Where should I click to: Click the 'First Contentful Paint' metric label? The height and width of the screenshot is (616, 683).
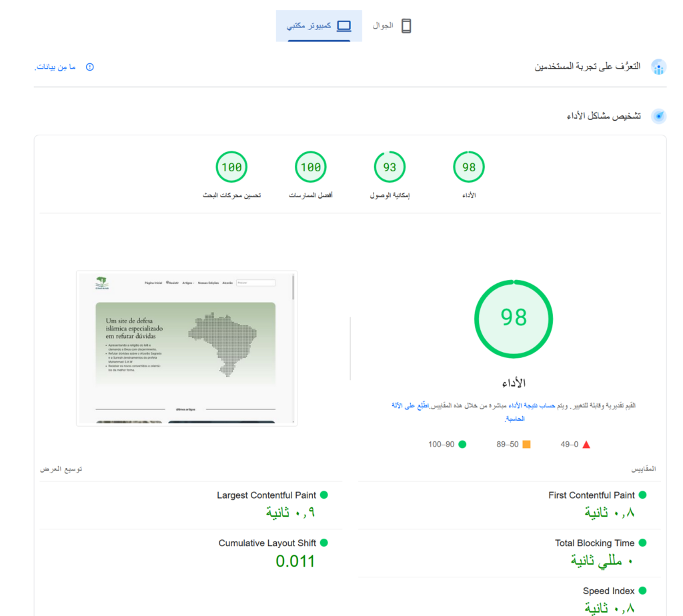click(x=592, y=495)
